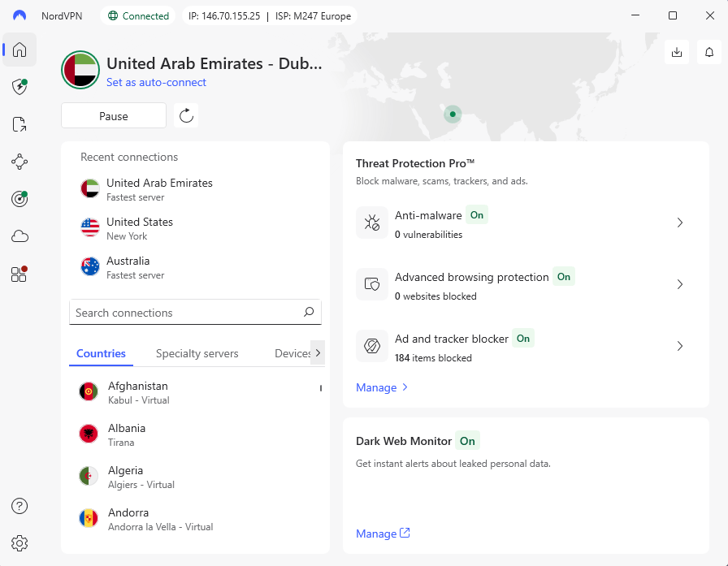
Task: Select the cloud icon in the sidebar
Action: (x=19, y=236)
